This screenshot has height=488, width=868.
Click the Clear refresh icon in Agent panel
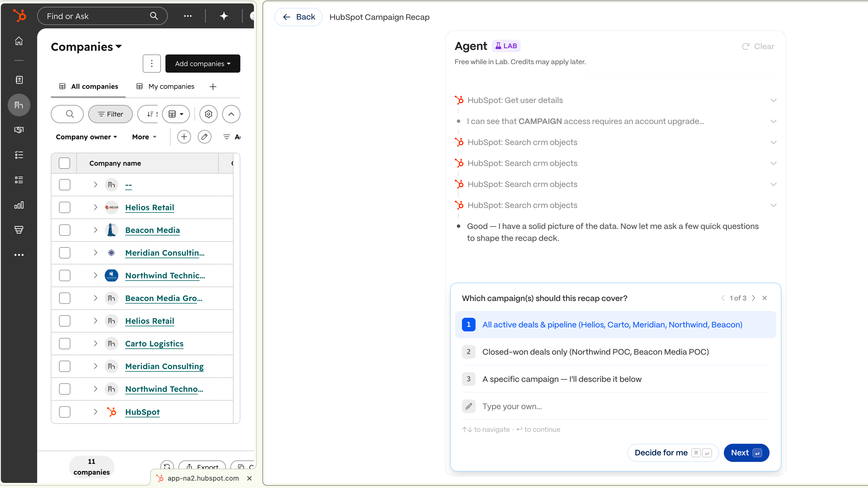[x=745, y=47]
